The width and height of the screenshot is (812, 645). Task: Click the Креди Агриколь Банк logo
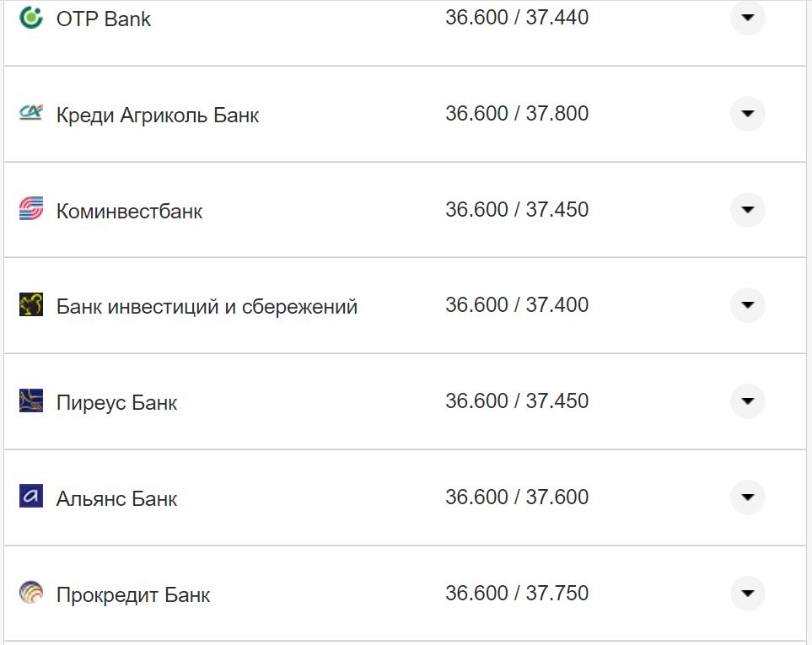(31, 114)
